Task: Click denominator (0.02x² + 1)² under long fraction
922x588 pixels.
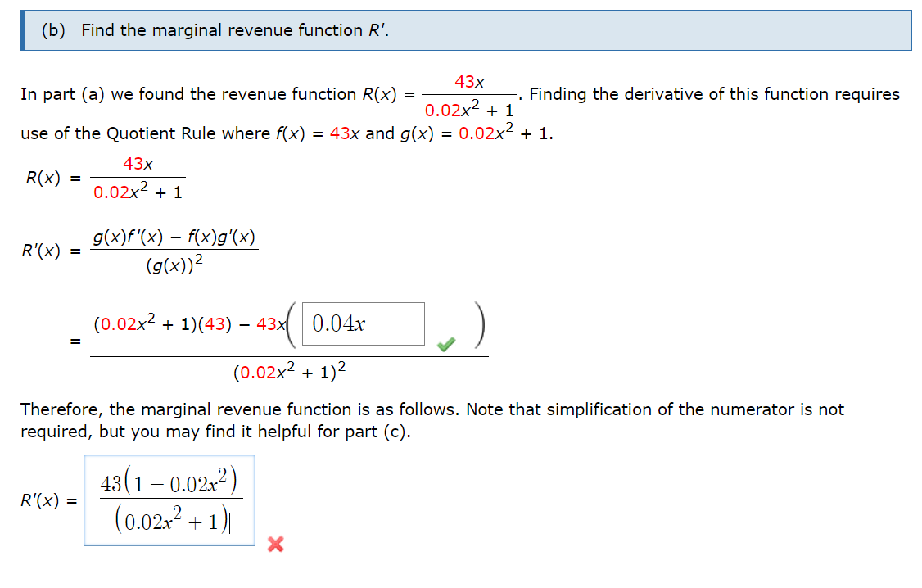Action: (x=289, y=372)
